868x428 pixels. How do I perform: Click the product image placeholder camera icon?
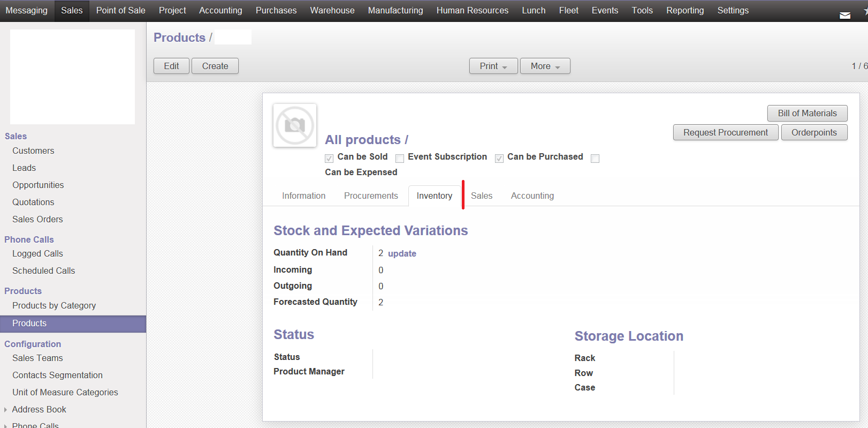point(295,125)
